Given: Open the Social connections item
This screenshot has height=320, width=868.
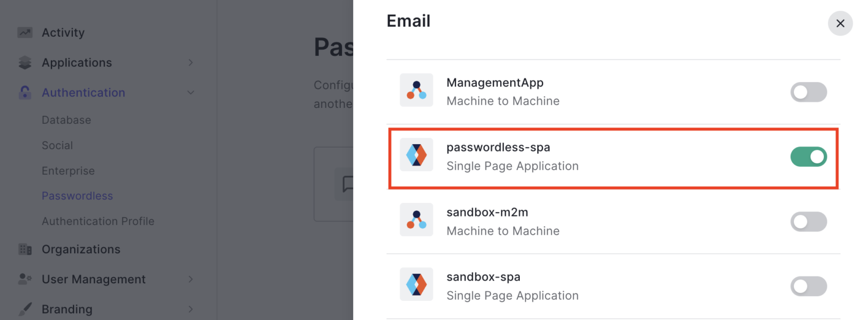Looking at the screenshot, I should tap(57, 145).
